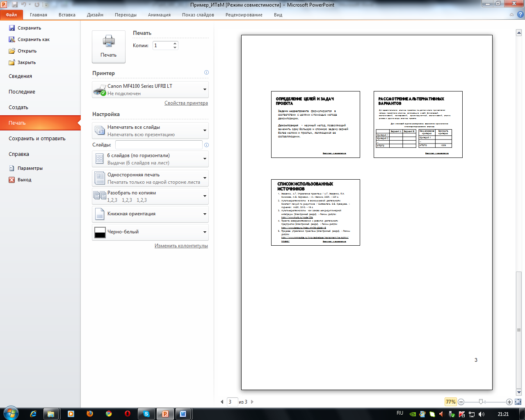Zoom in with plus button
Screen dimensions: 525x420
[x=509, y=402]
